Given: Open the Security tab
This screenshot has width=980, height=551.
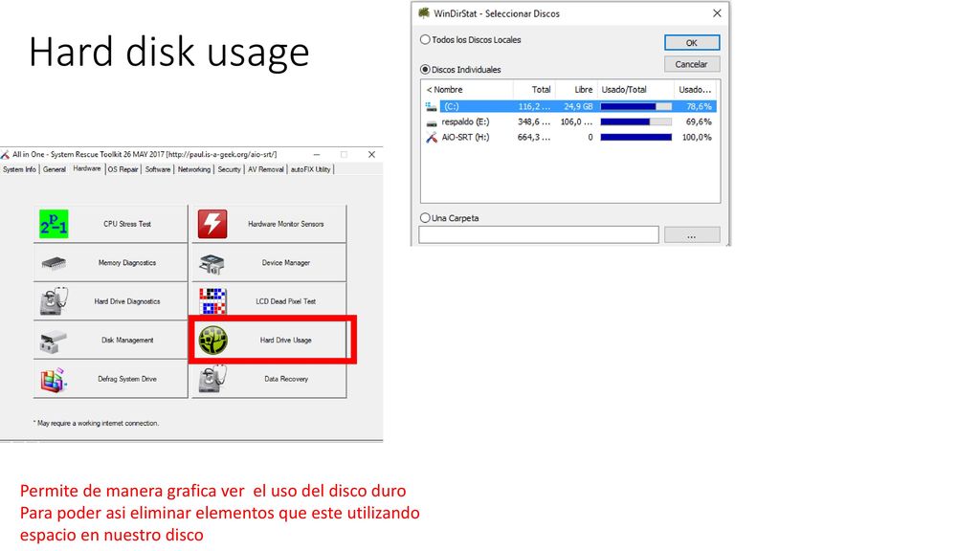Looking at the screenshot, I should click(229, 169).
